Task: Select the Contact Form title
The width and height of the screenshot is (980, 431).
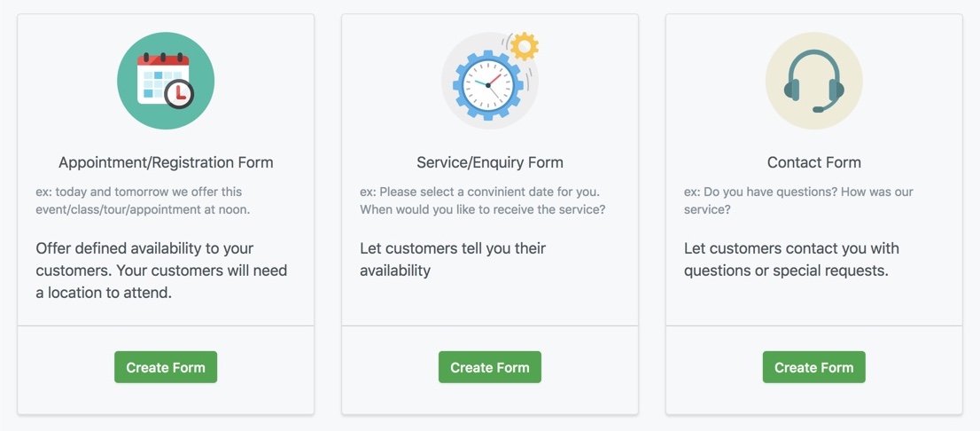Action: tap(813, 162)
